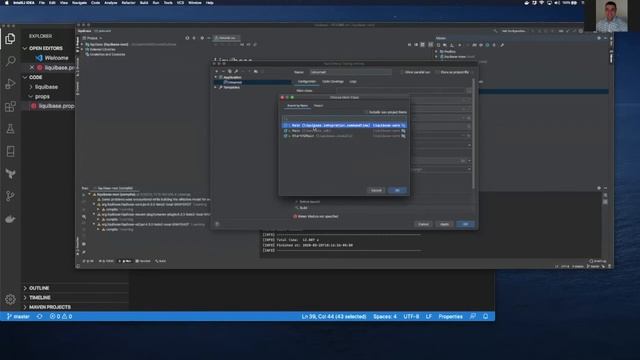Click the Maven panel wrench settings icon
This screenshot has width=640, height=360.
coord(502,45)
